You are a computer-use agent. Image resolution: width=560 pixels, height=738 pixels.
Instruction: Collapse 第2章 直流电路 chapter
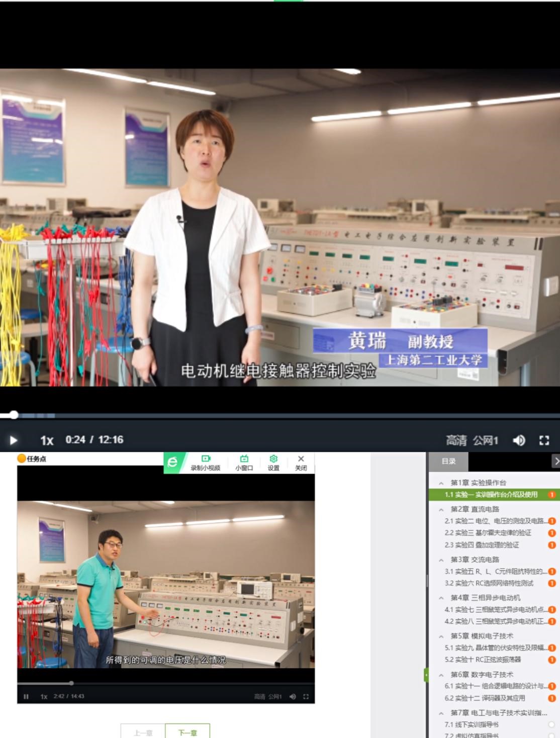[x=441, y=509]
